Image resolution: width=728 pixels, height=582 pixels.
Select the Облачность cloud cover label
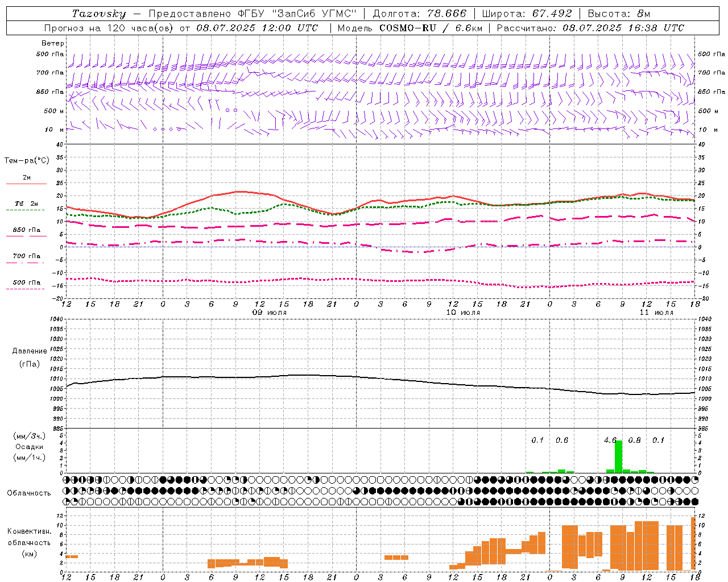click(29, 493)
